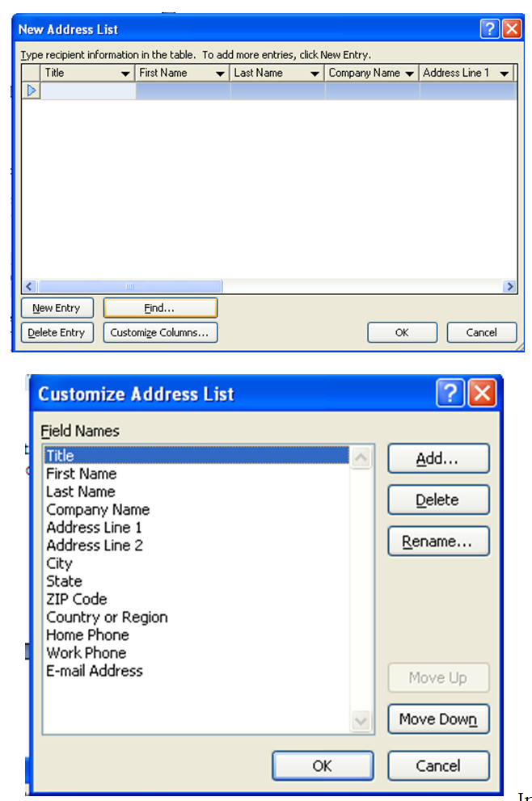Open Customize Columns... dialog
Image resolution: width=532 pixels, height=801 pixels.
point(160,332)
